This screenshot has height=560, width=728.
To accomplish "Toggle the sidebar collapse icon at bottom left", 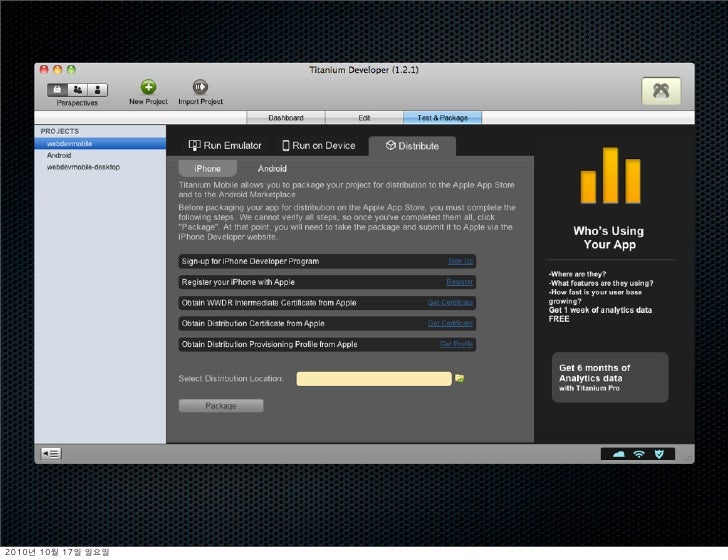I will pos(51,453).
